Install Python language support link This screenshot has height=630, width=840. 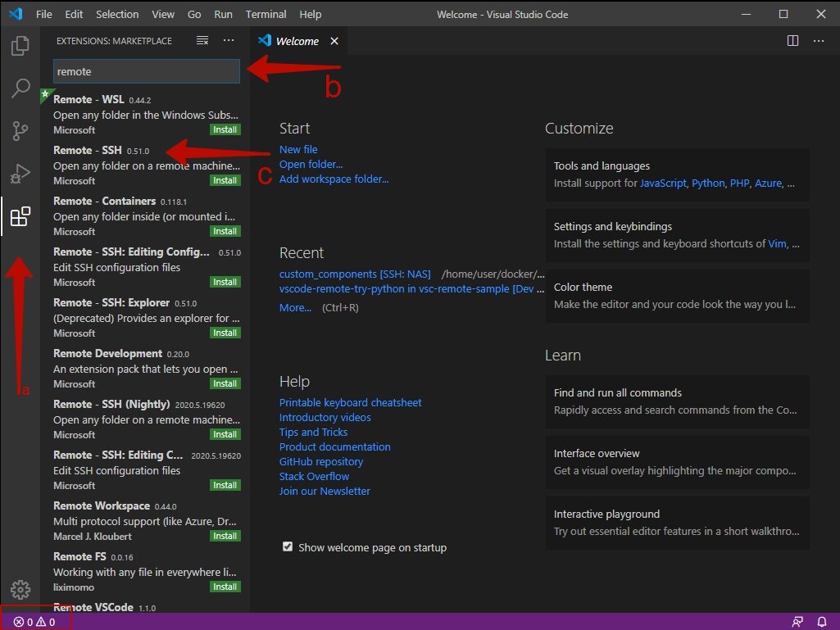pyautogui.click(x=708, y=184)
